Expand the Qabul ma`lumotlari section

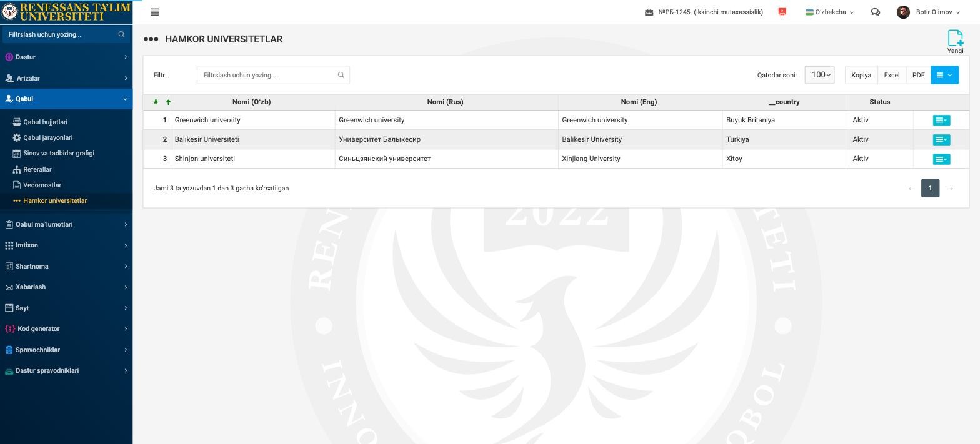[x=66, y=224]
